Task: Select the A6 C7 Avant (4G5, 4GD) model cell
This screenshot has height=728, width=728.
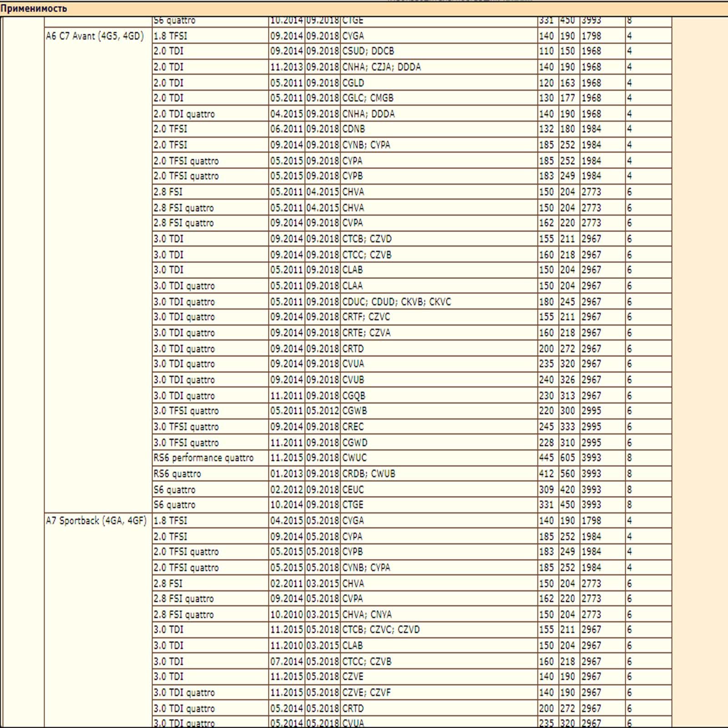Action: click(95, 36)
